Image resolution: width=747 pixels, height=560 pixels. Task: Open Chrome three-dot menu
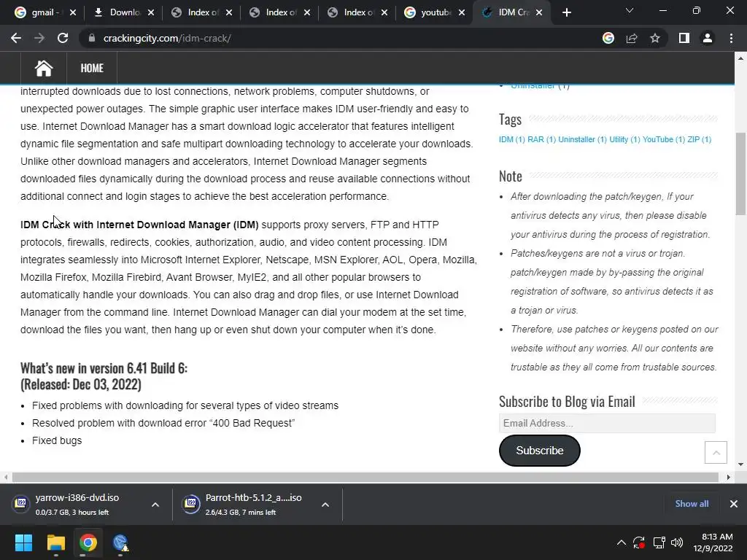(731, 38)
